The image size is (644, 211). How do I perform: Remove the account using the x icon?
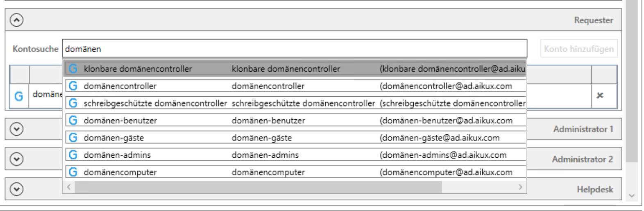[x=600, y=95]
